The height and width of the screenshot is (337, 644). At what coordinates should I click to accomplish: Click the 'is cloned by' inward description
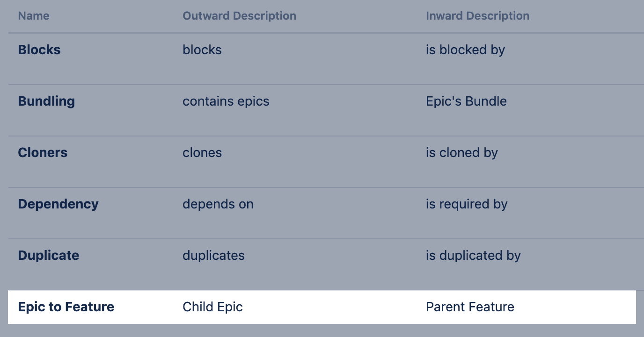coord(461,153)
